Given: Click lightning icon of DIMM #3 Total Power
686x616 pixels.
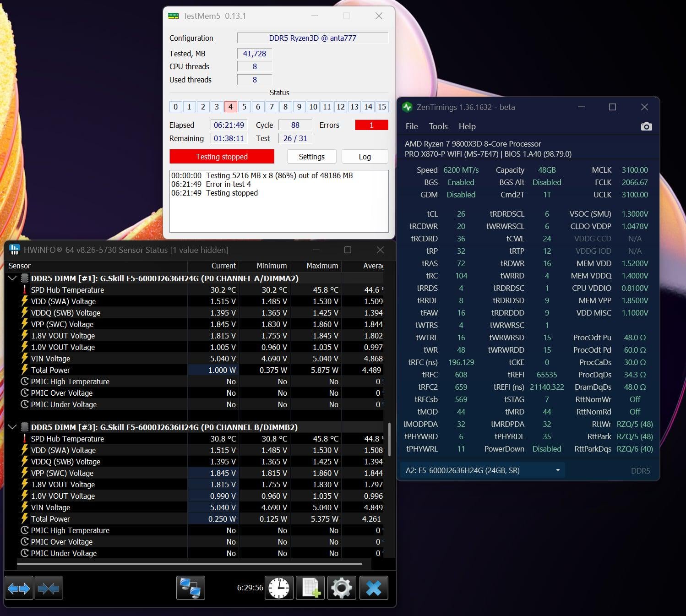Looking at the screenshot, I should (25, 519).
